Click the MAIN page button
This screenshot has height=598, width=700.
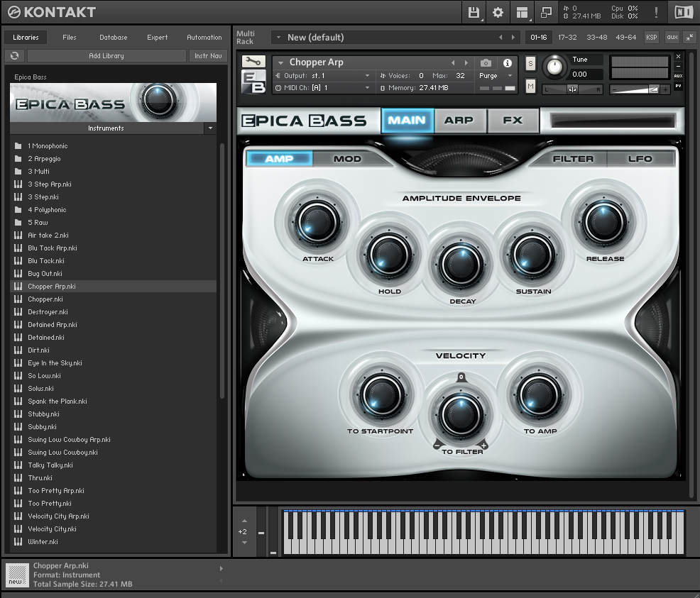tap(407, 121)
